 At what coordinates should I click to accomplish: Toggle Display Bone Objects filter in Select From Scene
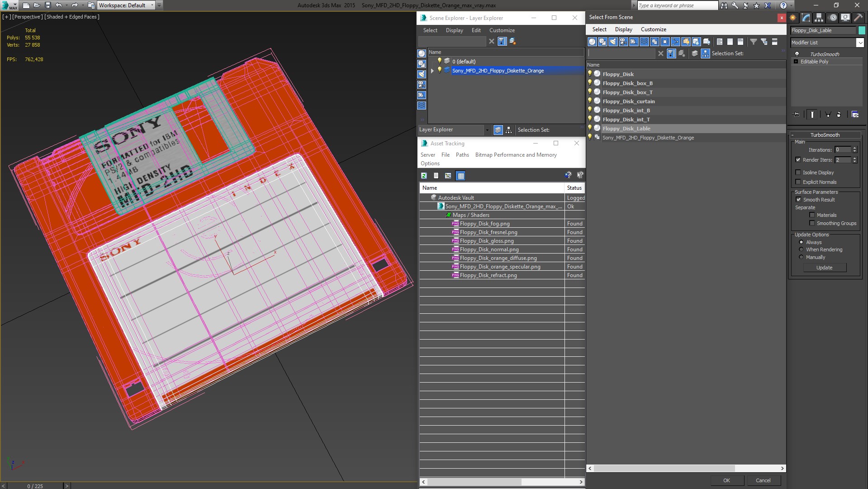pos(675,42)
